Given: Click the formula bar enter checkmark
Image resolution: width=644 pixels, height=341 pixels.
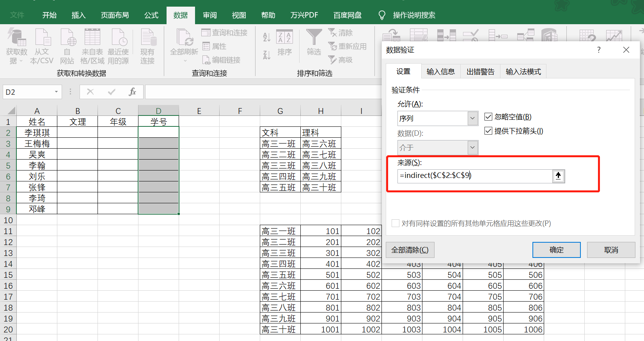Looking at the screenshot, I should (112, 92).
